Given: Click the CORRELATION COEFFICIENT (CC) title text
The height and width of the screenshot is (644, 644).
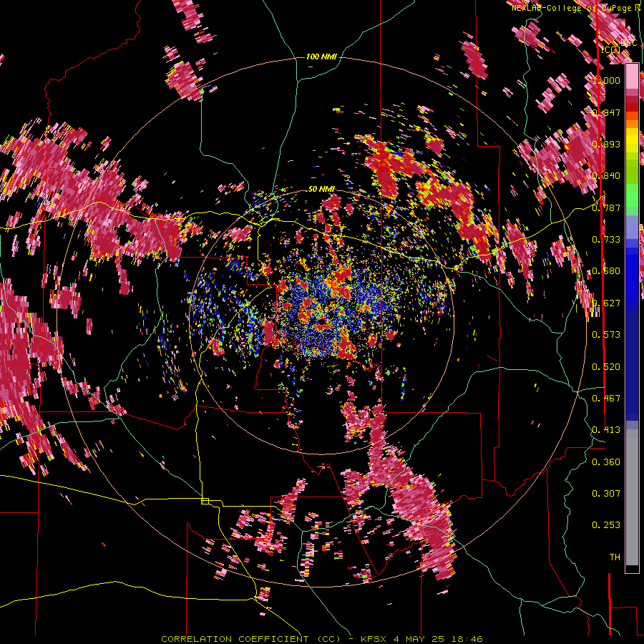Looking at the screenshot, I should pyautogui.click(x=251, y=639).
